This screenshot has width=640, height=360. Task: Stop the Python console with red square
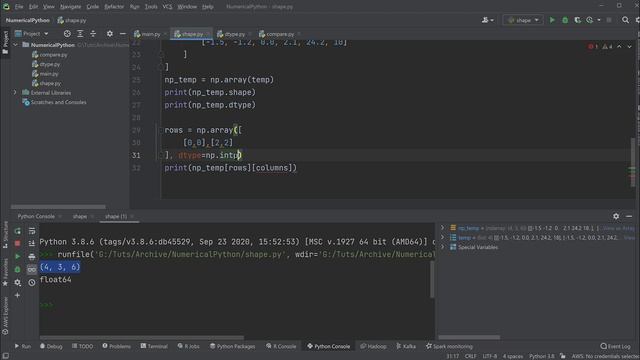[x=18, y=244]
